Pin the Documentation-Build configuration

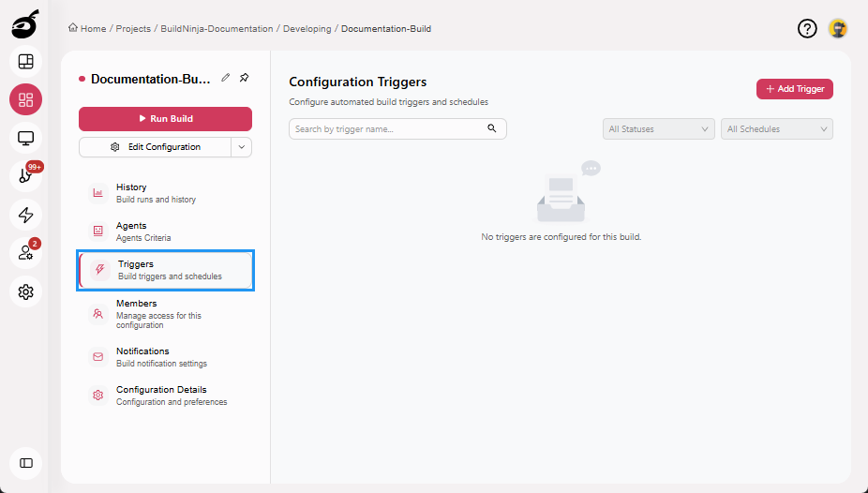click(x=245, y=78)
